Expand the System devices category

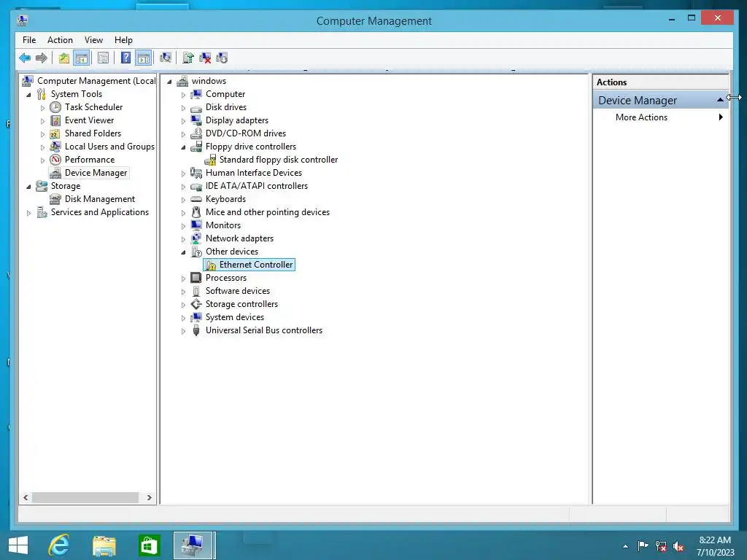tap(183, 318)
